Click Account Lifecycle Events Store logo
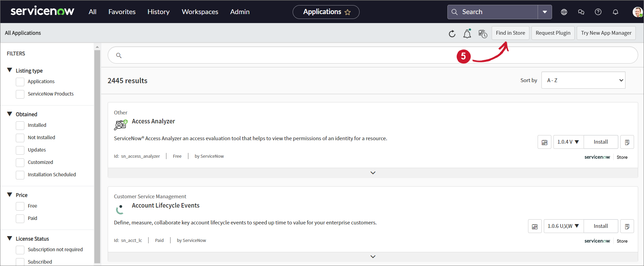This screenshot has height=266, width=644. tap(606, 241)
